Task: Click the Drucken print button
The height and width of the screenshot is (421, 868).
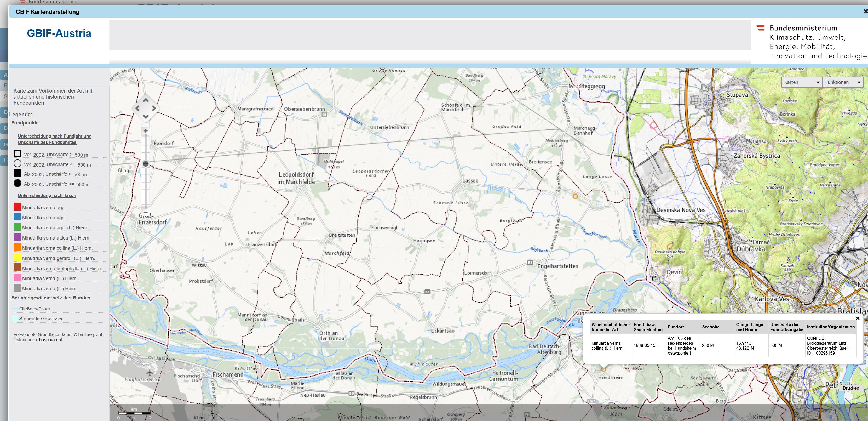Action: [851, 388]
